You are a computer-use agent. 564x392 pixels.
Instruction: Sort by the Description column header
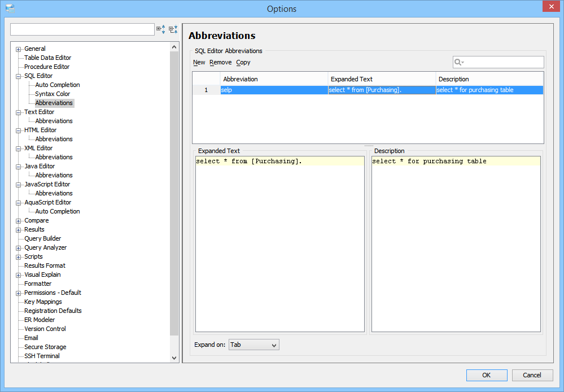[489, 79]
